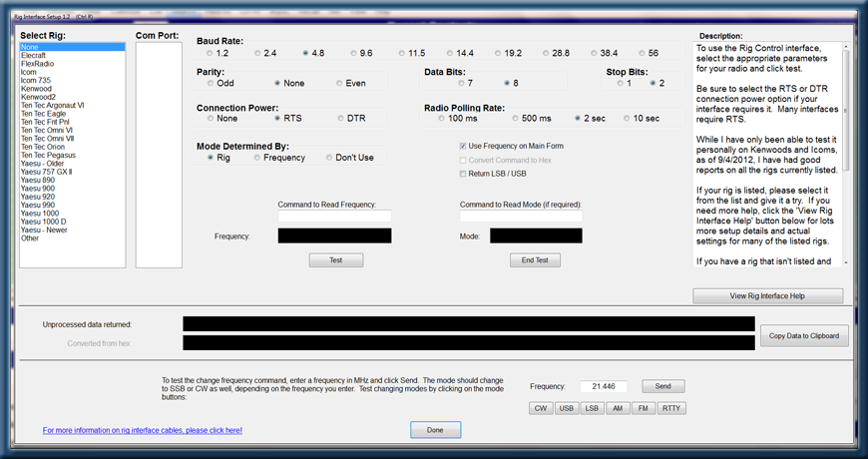Image resolution: width=868 pixels, height=459 pixels.
Task: Open View Rig Interface Help
Action: point(768,296)
